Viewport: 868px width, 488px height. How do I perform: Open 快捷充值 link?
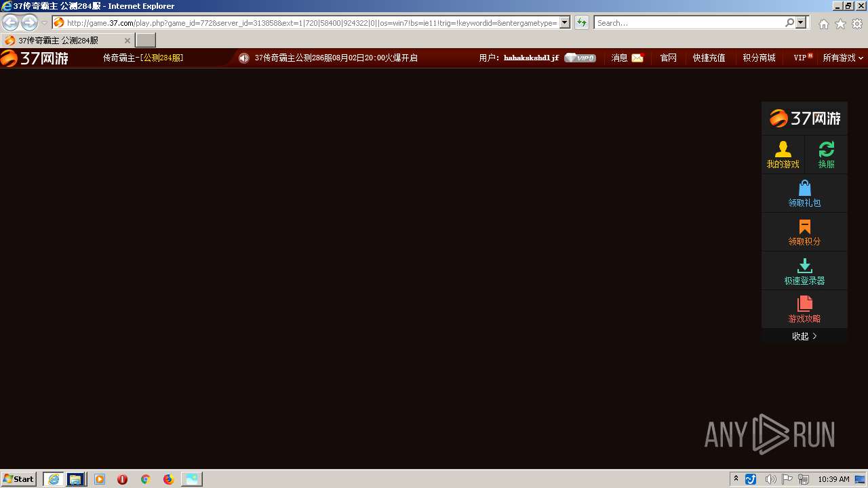coord(709,58)
